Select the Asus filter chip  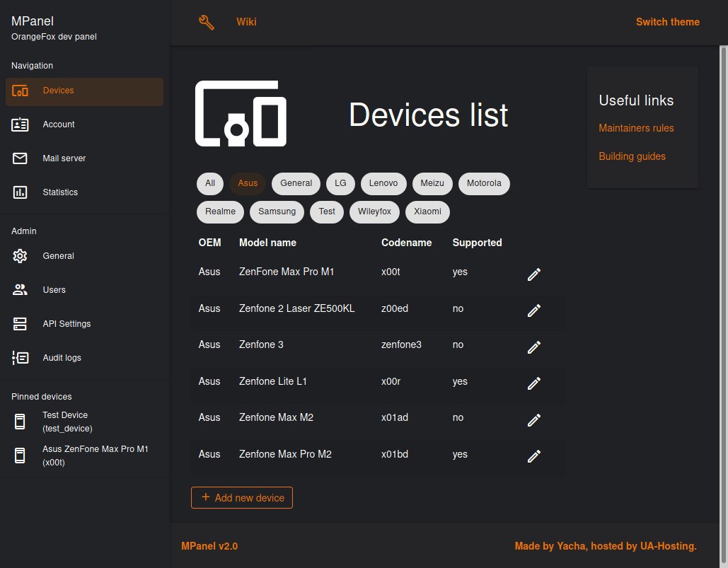[248, 183]
